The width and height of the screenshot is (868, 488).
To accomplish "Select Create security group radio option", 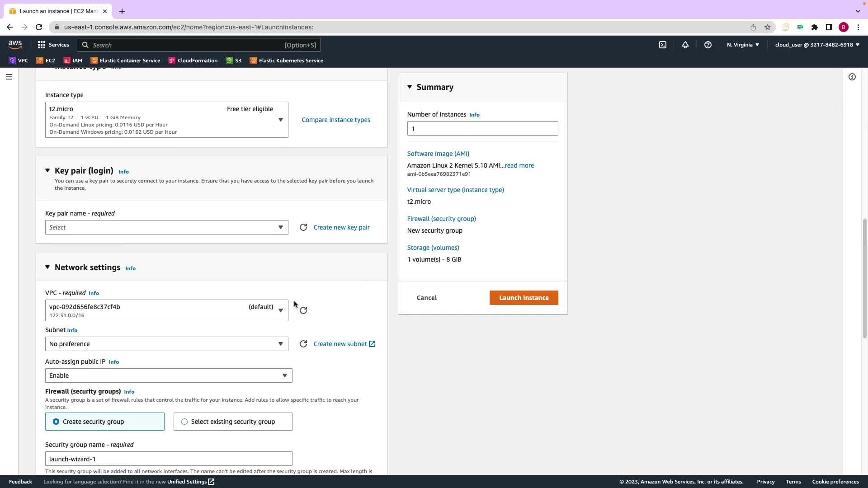I will click(x=56, y=422).
